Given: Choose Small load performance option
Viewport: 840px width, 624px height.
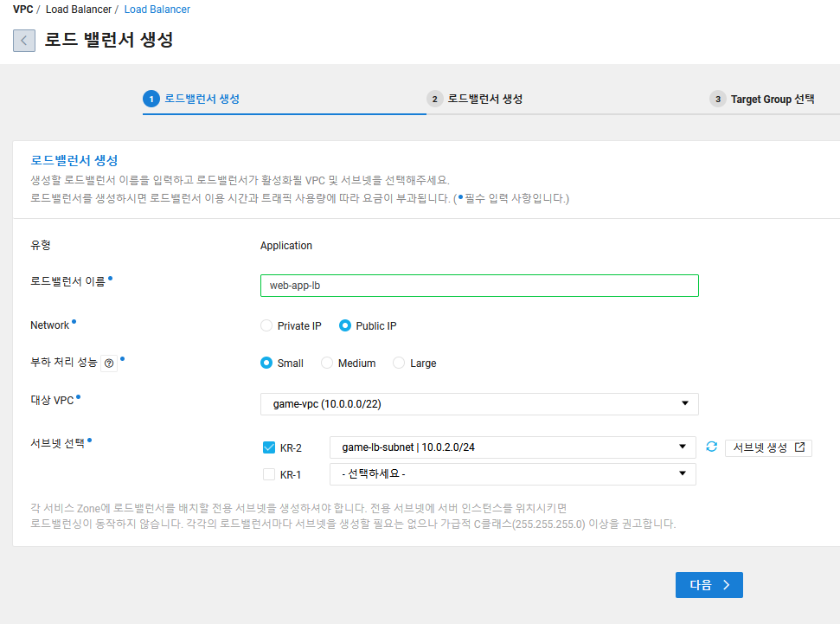Looking at the screenshot, I should (x=266, y=363).
